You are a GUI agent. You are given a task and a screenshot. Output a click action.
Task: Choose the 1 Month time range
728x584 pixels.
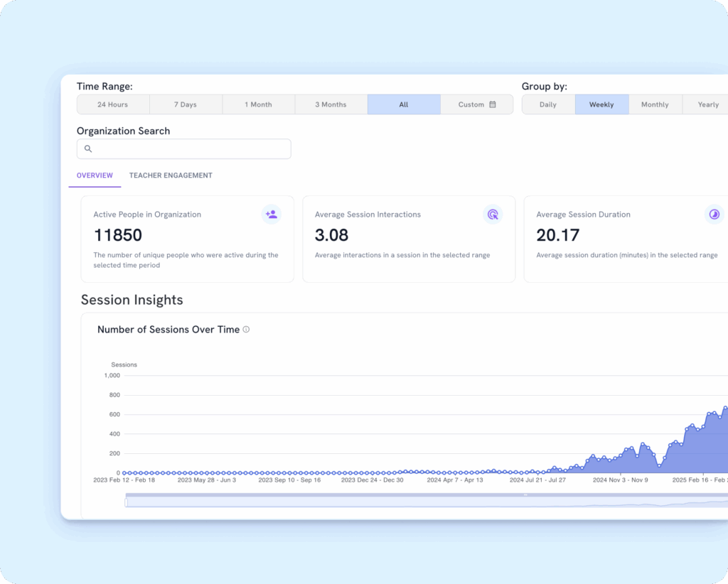258,104
